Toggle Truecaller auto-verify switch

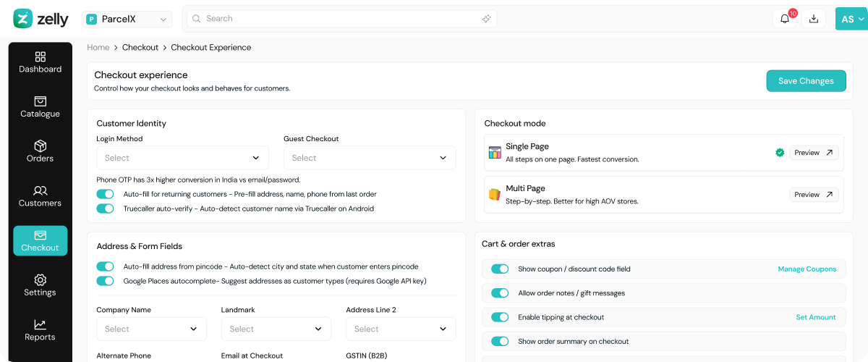click(x=106, y=209)
